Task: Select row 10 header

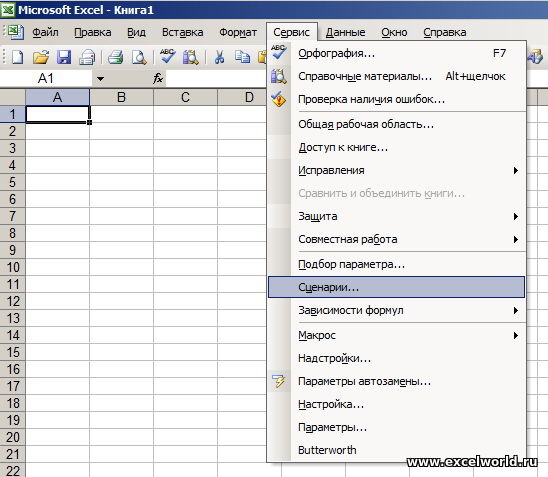Action: [x=13, y=267]
